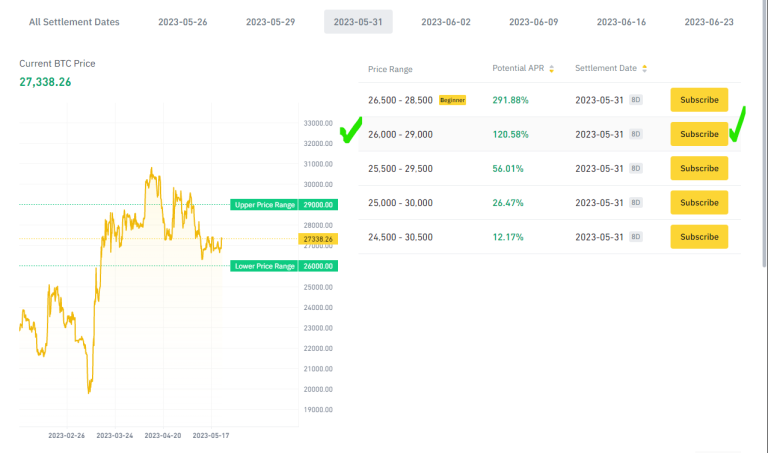Sort by Settlement Date arrows
The width and height of the screenshot is (768, 453).
coord(644,69)
